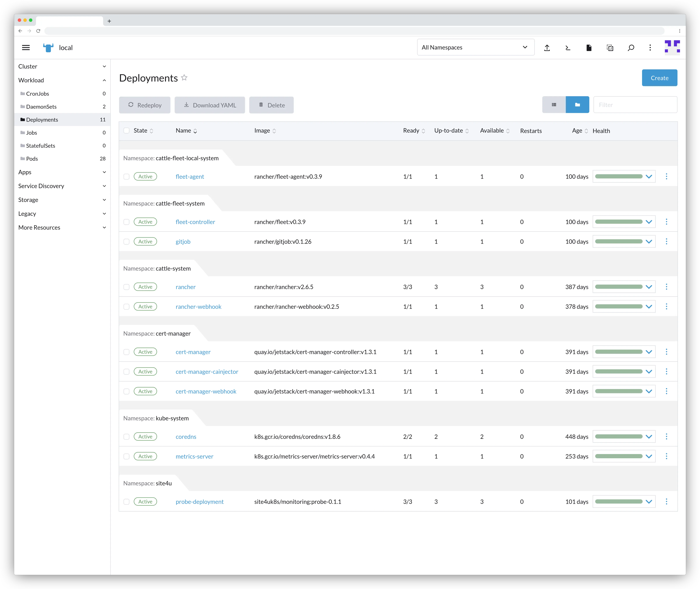Expand the Apps sidebar section
This screenshot has width=700, height=589.
coord(62,172)
